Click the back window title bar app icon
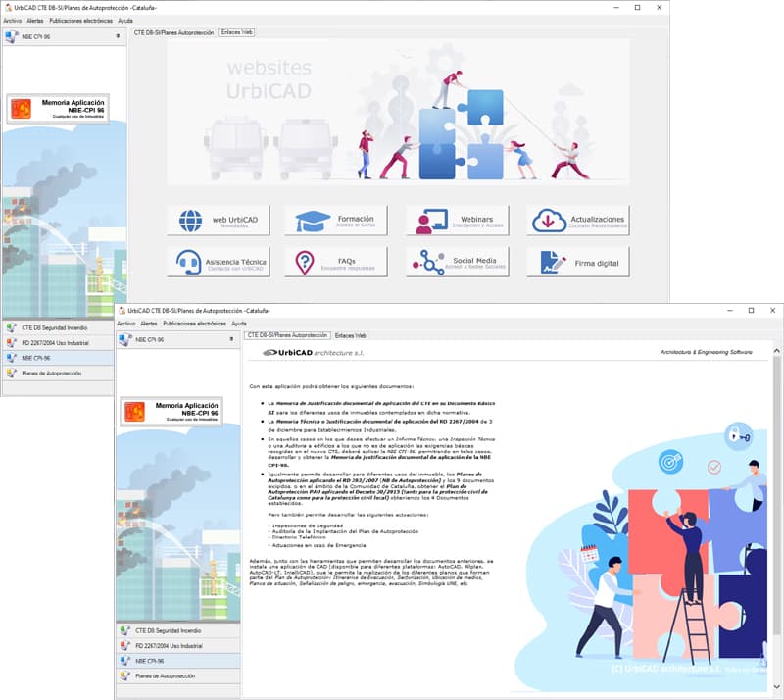Screen dimensions: 784x700 8,8
